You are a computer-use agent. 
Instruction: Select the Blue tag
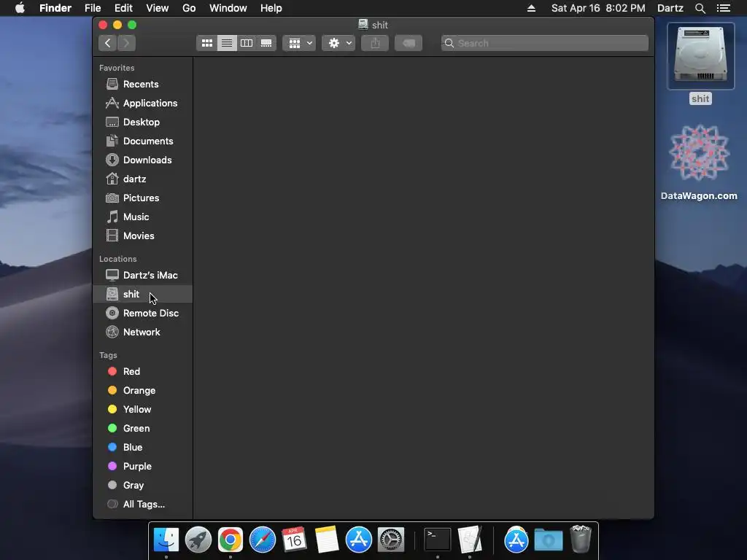tap(143, 447)
